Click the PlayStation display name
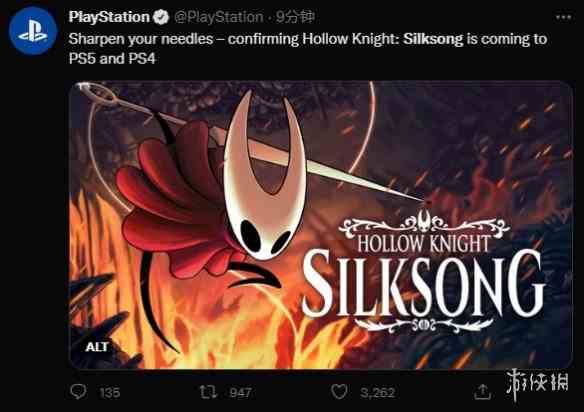 coord(109,17)
